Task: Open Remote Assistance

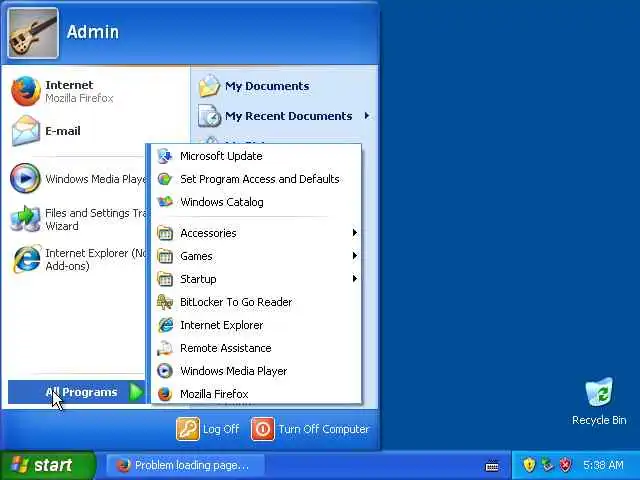Action: point(256,348)
